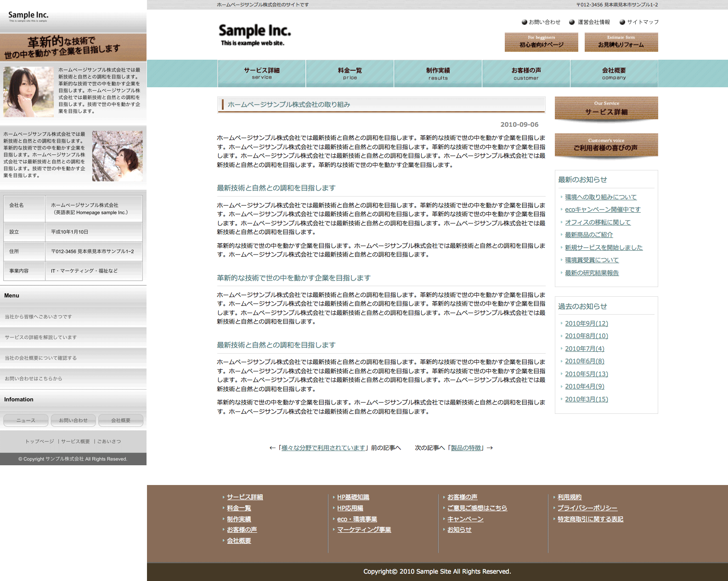This screenshot has width=728, height=581.
Task: Click the ご利用者様の喜びの声 banner
Action: coord(606,145)
